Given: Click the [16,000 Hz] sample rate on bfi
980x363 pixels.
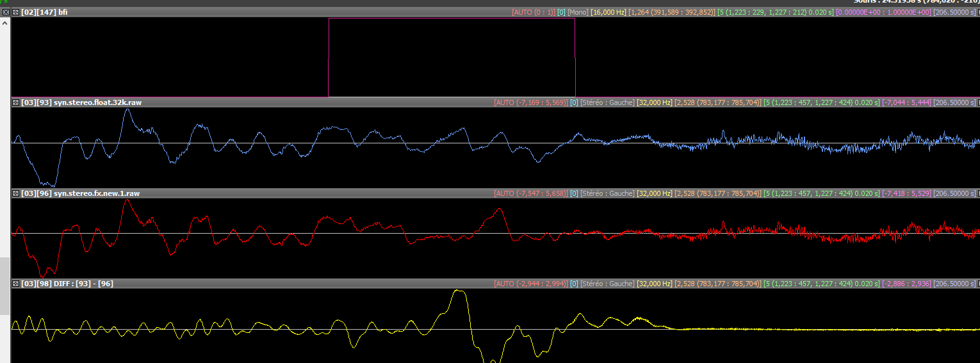Looking at the screenshot, I should point(608,12).
